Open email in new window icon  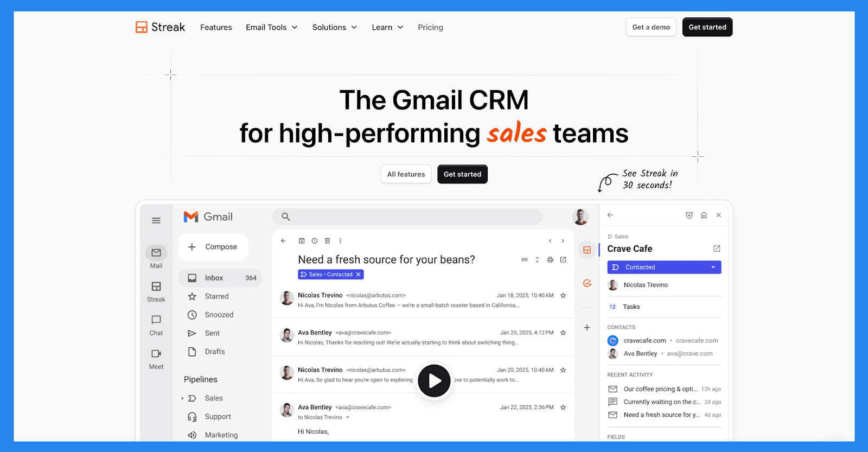pyautogui.click(x=563, y=260)
